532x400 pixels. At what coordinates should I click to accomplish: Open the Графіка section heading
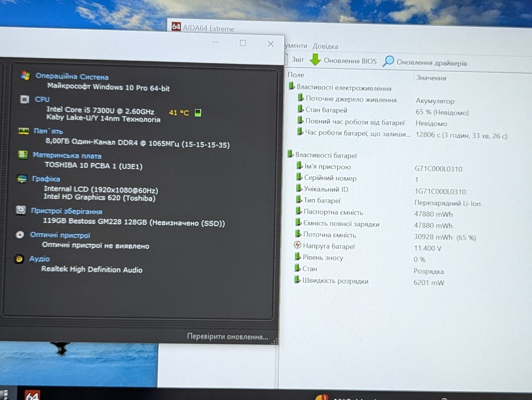46,179
